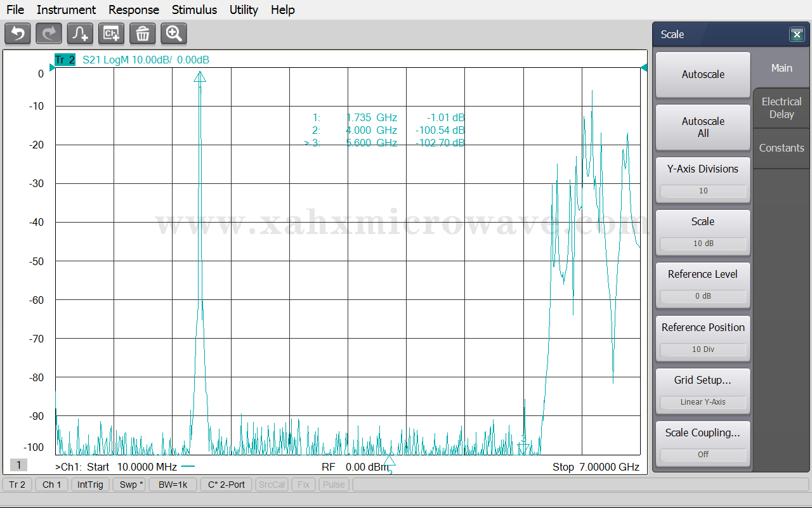
Task: Open the Help menu
Action: coord(282,10)
